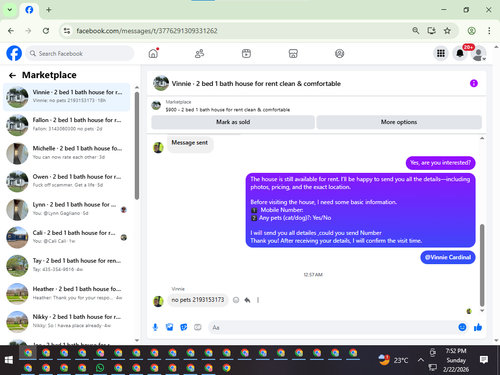Click the back arrow beside Marketplace
500x375 pixels.
(x=12, y=75)
